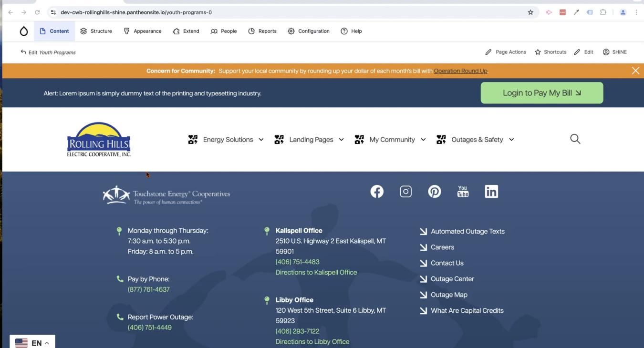Viewport: 644px width, 348px height.
Task: Click the browser forward arrow
Action: click(23, 12)
